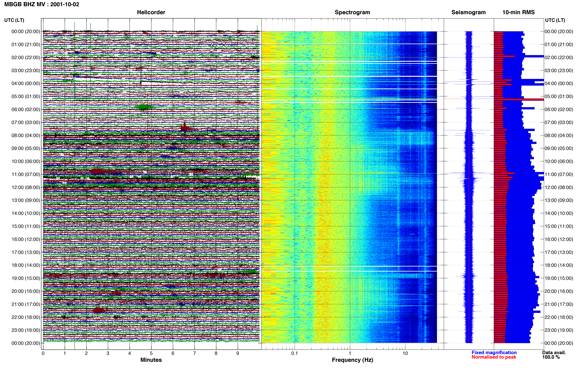The width and height of the screenshot is (588, 368).
Task: Click the left time label "07:00 (03:00)"
Action: click(26, 122)
